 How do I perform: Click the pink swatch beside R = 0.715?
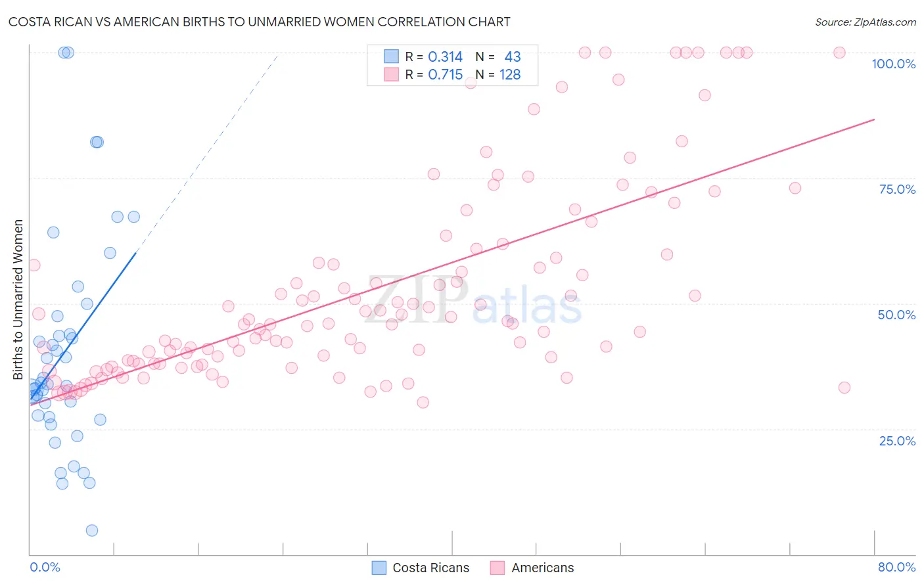point(392,74)
